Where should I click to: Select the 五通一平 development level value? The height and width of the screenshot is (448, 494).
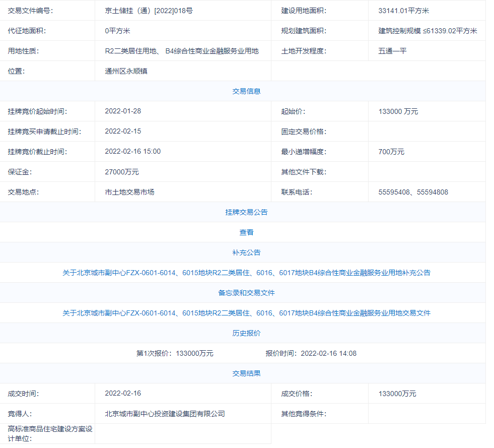pos(392,51)
